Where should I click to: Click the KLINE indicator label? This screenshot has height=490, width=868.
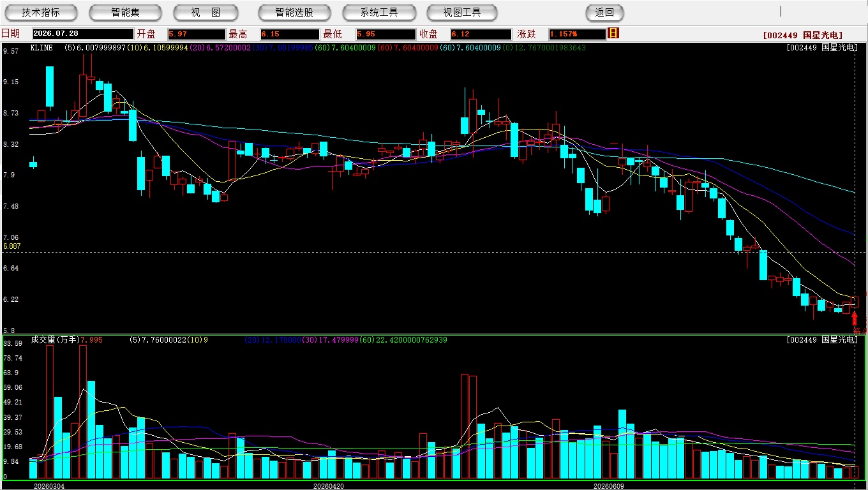[41, 48]
